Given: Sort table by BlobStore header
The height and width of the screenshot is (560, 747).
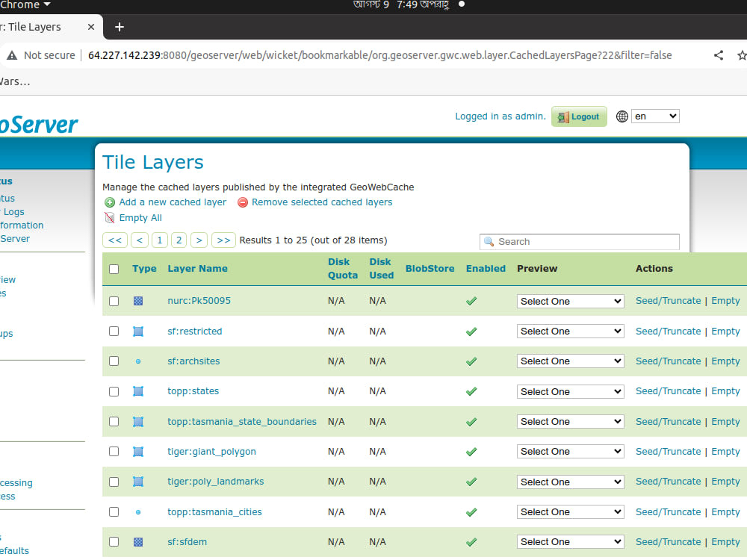Looking at the screenshot, I should (430, 269).
